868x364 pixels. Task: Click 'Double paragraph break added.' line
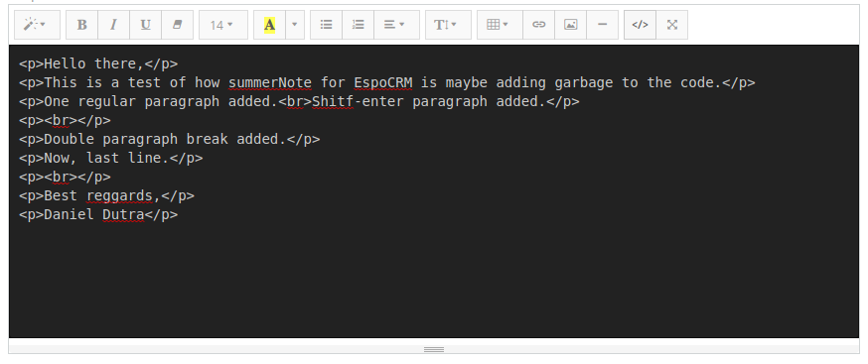pyautogui.click(x=170, y=140)
